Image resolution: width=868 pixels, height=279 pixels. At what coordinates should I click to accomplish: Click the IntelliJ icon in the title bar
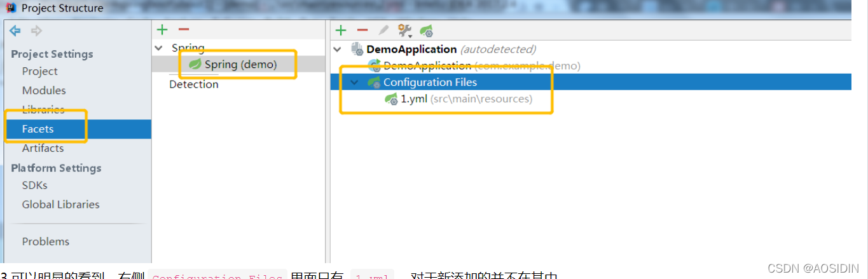coord(11,8)
